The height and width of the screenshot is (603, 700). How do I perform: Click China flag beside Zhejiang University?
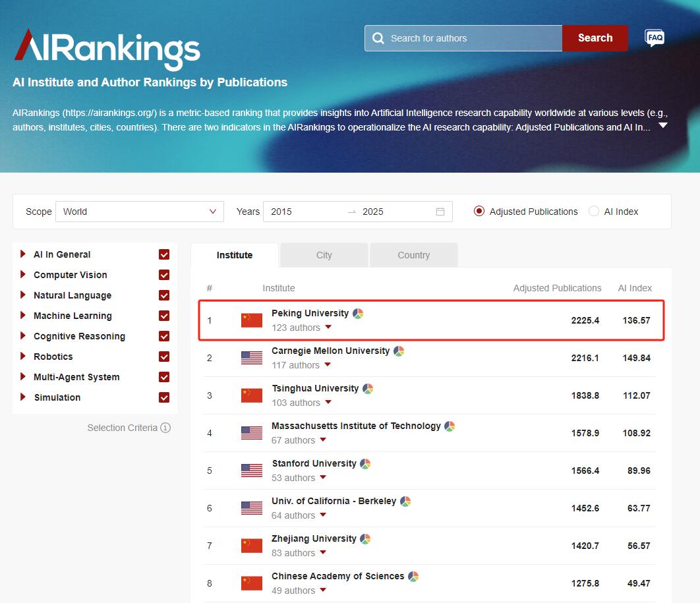coord(252,545)
